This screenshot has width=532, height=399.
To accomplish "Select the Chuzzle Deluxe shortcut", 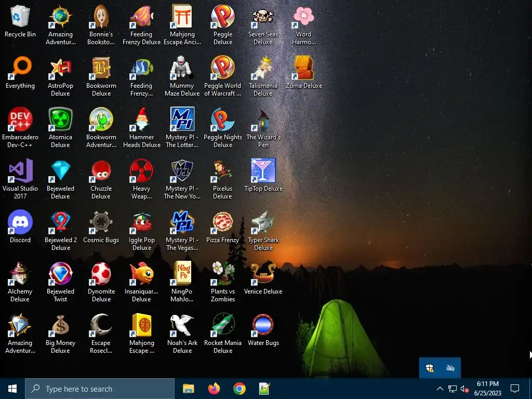I will [x=101, y=170].
